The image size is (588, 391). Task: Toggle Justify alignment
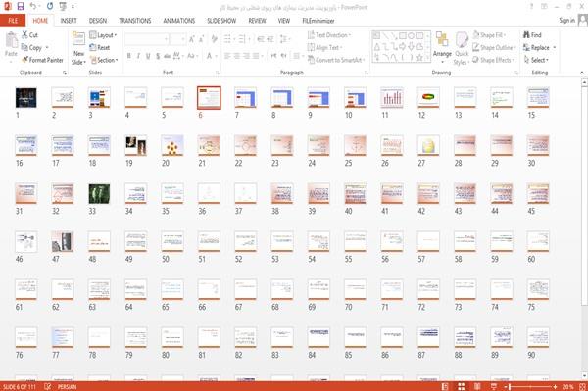[x=256, y=56]
